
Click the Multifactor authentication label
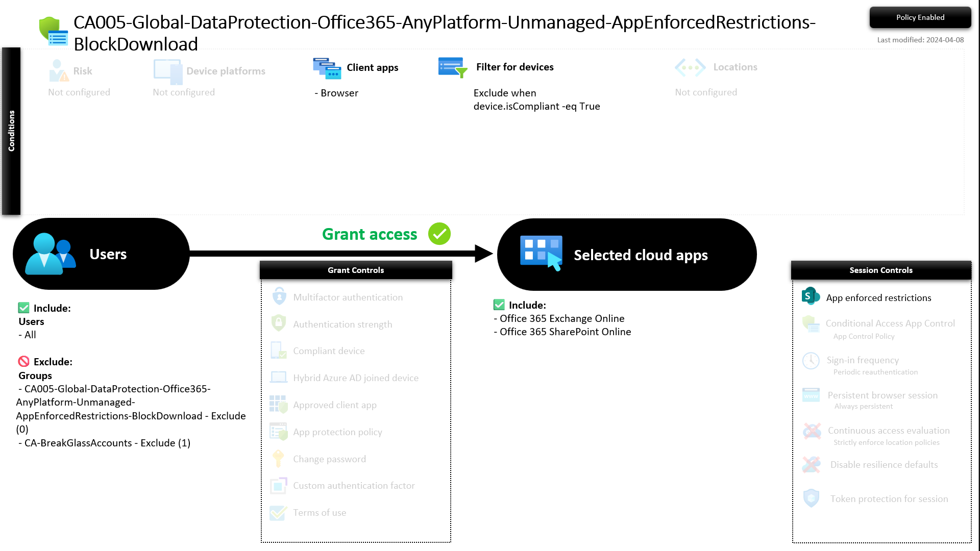coord(348,297)
